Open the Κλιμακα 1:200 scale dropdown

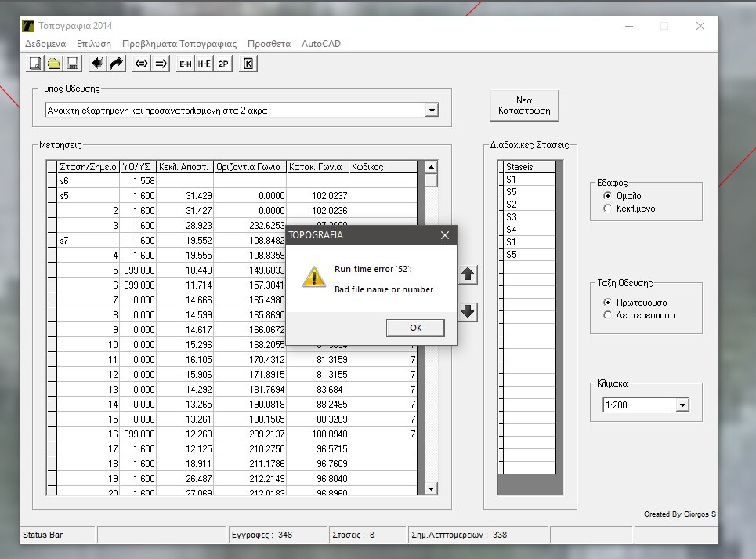pos(682,405)
